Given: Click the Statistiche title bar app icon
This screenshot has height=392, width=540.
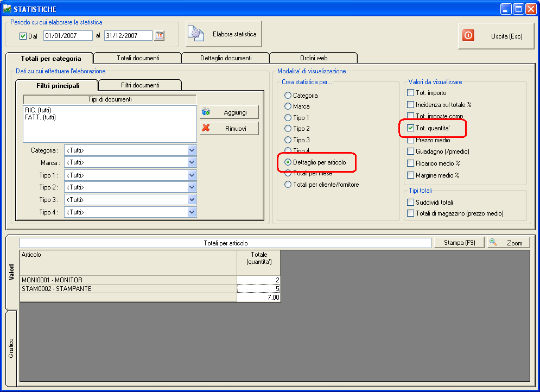Looking at the screenshot, I should 7,9.
